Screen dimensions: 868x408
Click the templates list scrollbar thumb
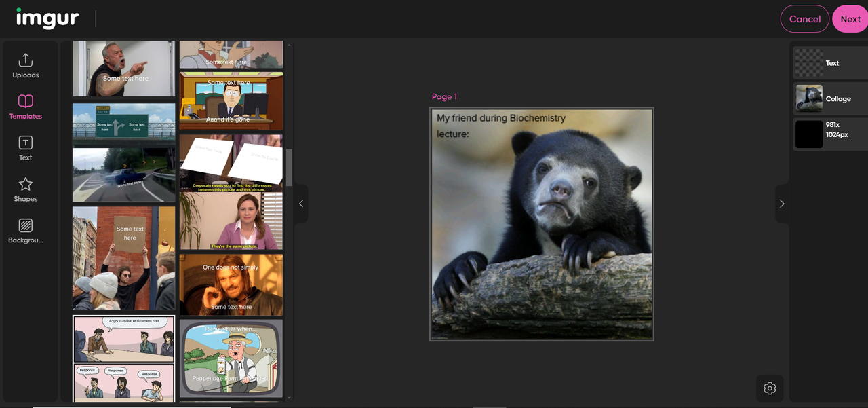290,168
